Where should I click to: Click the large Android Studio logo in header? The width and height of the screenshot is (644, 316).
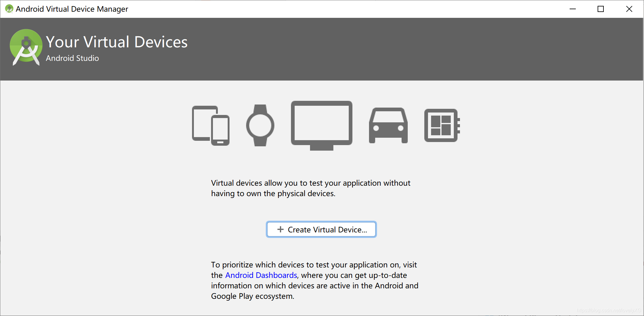(26, 47)
